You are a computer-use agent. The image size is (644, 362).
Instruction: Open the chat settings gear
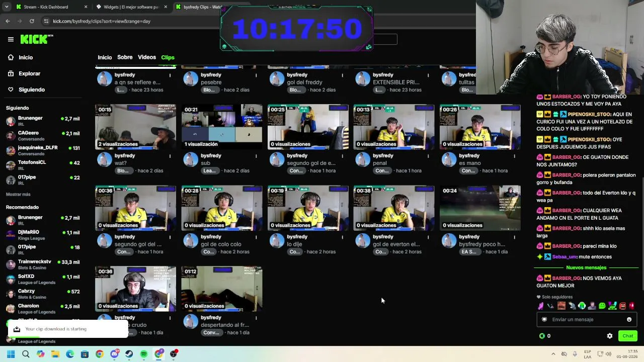tap(610, 336)
